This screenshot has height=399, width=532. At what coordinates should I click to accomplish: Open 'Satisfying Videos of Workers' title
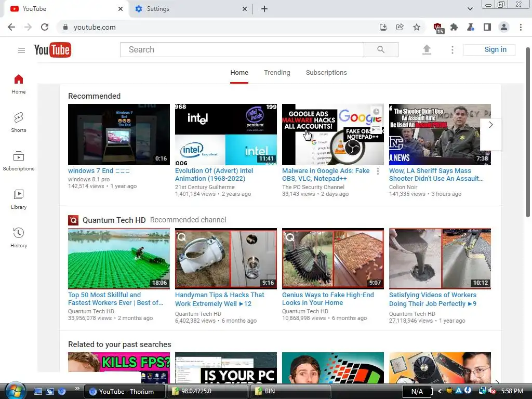[433, 299]
